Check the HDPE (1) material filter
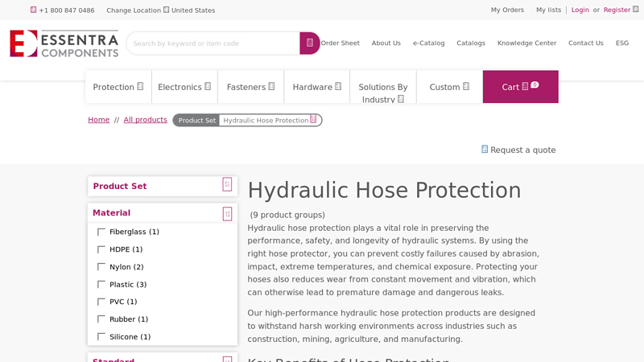Image resolution: width=644 pixels, height=362 pixels. pyautogui.click(x=101, y=249)
